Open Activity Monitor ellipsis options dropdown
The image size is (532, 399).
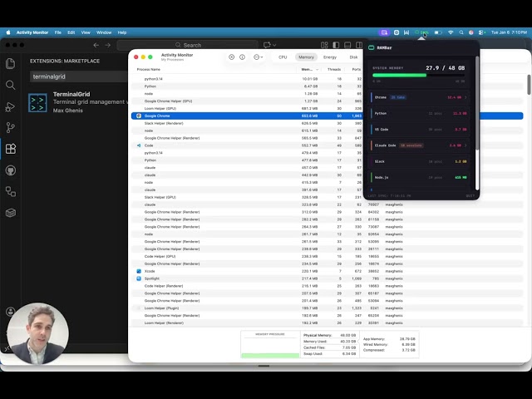[x=259, y=57]
